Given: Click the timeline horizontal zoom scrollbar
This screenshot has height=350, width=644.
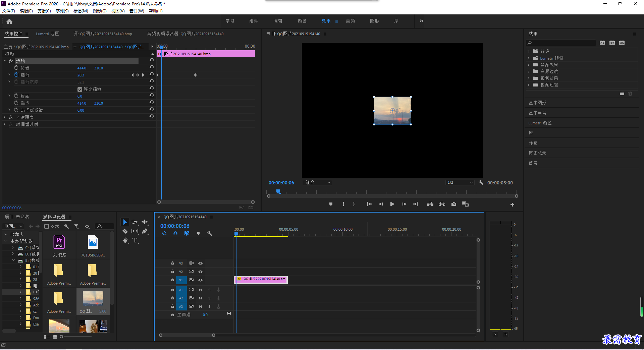Looking at the screenshot, I should click(x=187, y=335).
